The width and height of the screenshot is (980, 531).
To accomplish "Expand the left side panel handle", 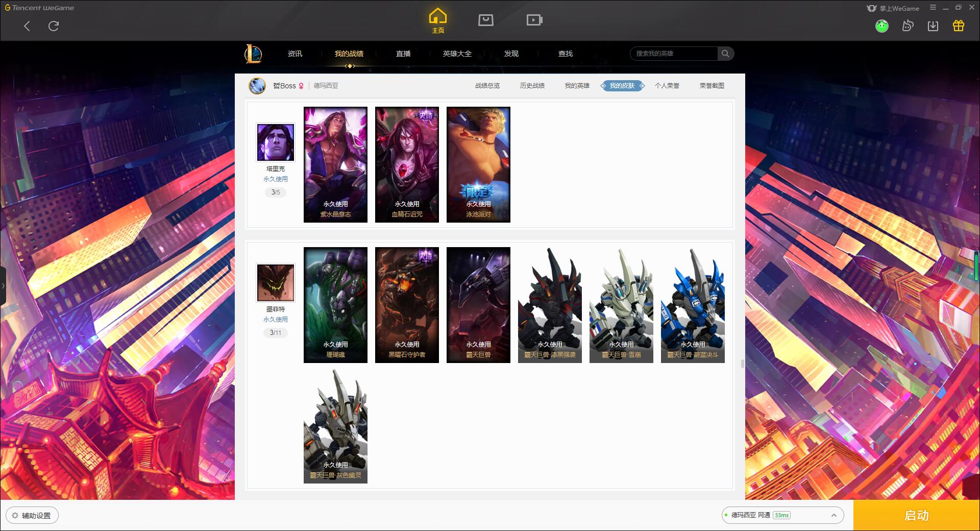I will point(3,286).
